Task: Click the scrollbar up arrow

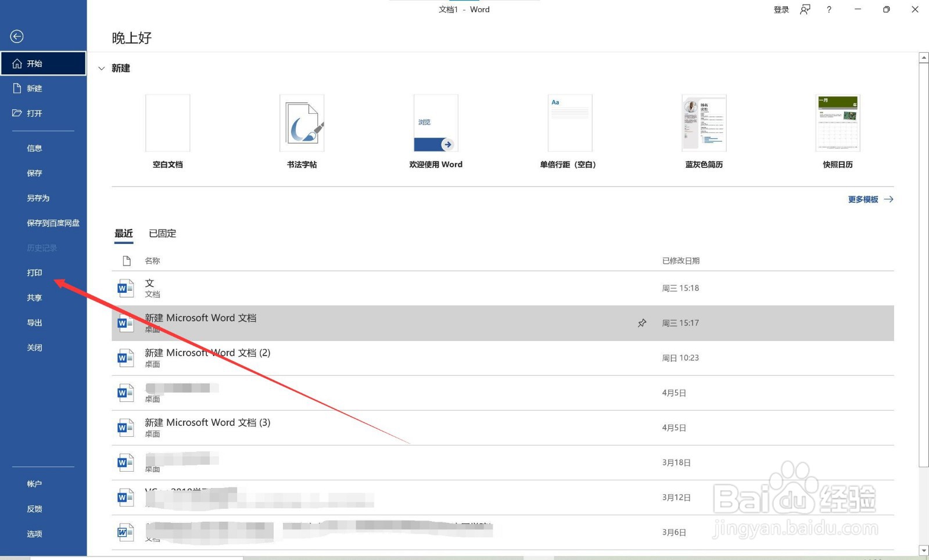Action: pyautogui.click(x=924, y=58)
